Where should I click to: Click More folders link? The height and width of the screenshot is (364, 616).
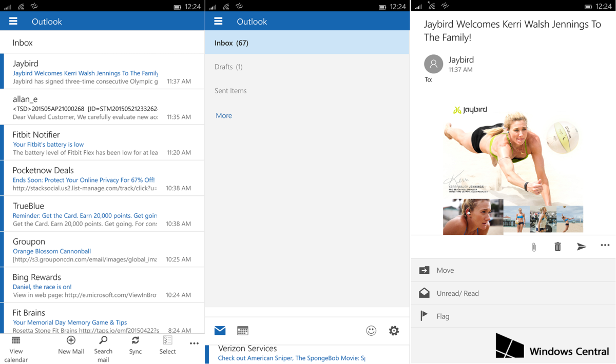pos(224,115)
